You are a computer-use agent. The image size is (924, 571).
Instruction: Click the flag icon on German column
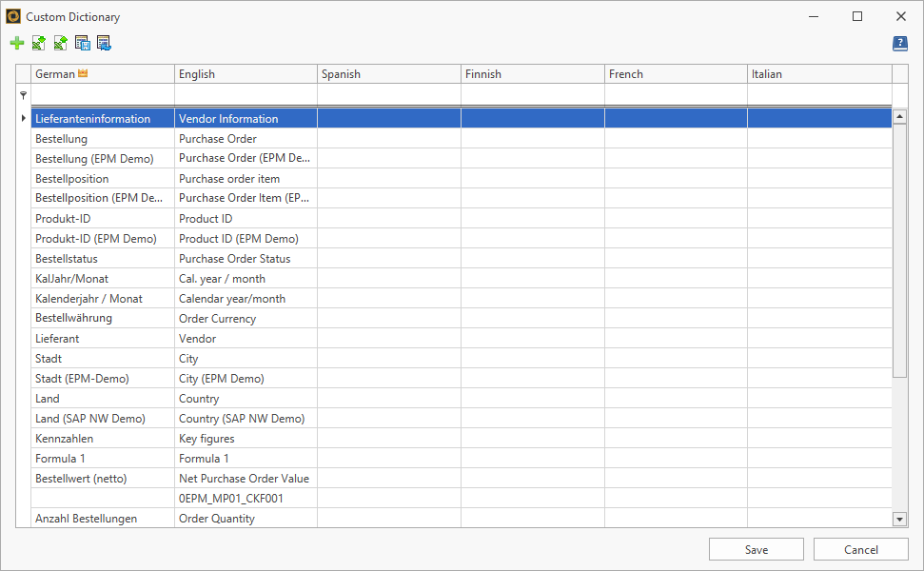(x=83, y=73)
